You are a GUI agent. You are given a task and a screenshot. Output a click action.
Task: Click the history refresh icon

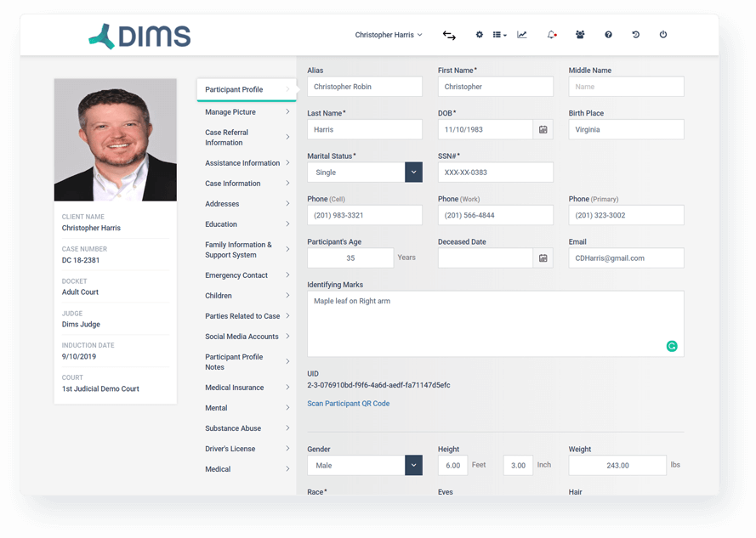point(635,35)
